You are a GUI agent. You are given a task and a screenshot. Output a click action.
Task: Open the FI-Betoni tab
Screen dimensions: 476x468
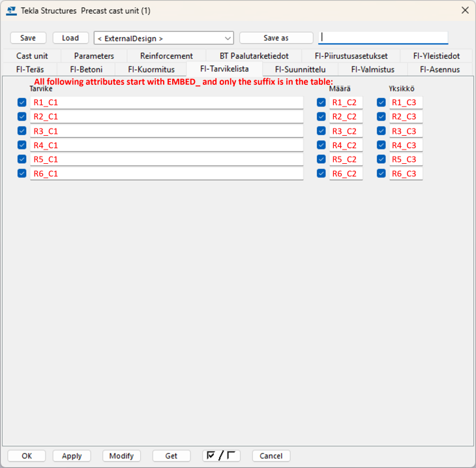point(86,69)
